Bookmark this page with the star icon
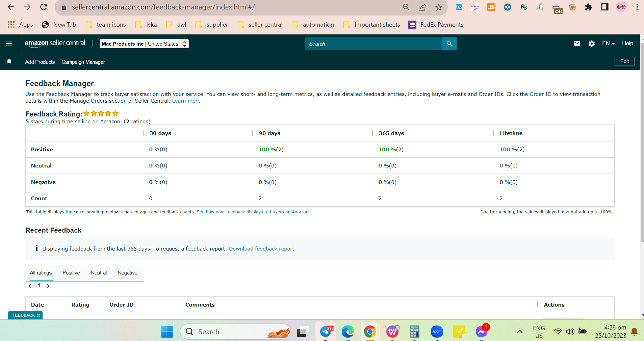The height and width of the screenshot is (341, 644). 439,7
